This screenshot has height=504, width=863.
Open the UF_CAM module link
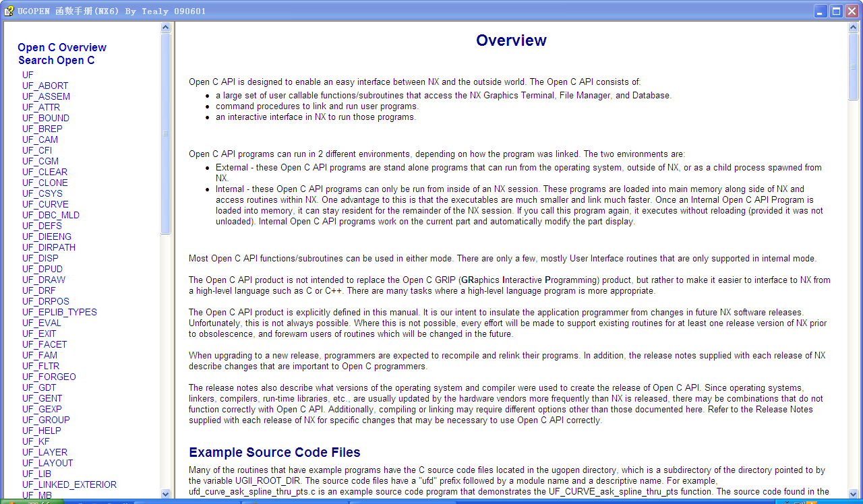click(40, 139)
